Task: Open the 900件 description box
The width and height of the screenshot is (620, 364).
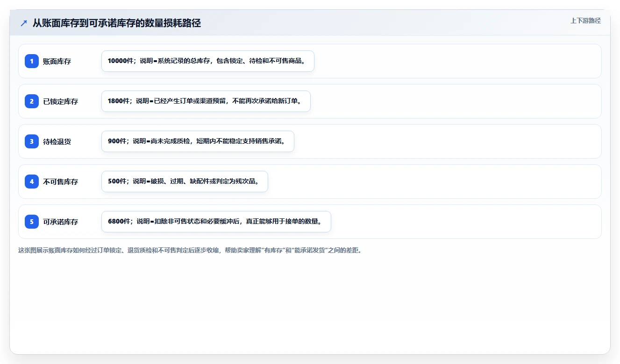Action: [198, 141]
